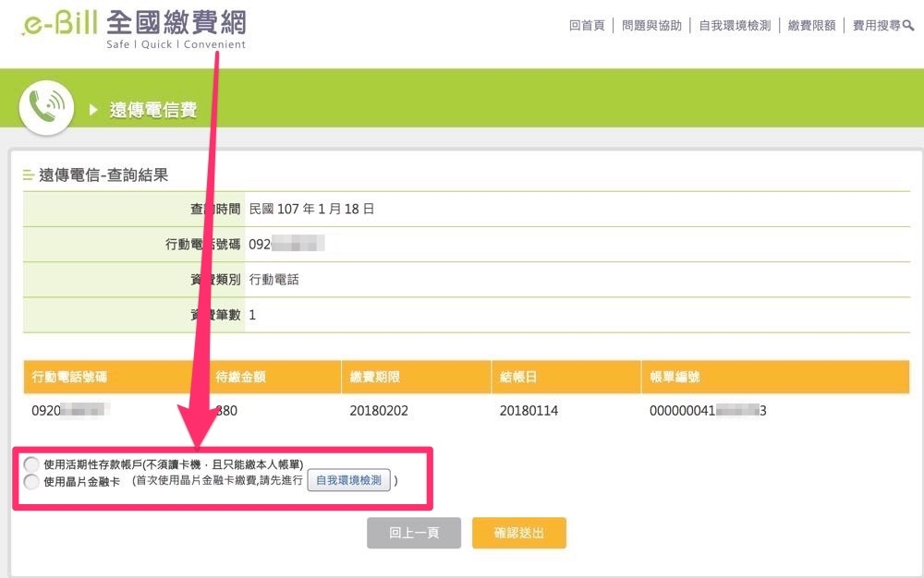Viewport: 924px width, 578px height.
Task: Open the 費用搜尋 menu item
Action: click(876, 25)
